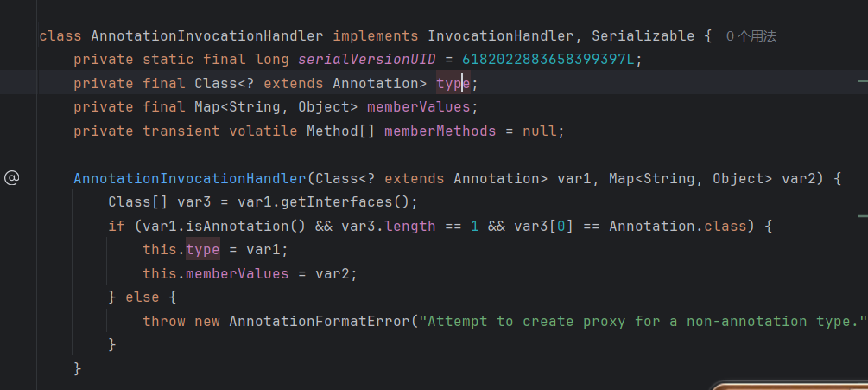Click the @ annotation gutter icon
868x390 pixels.
pos(11,178)
